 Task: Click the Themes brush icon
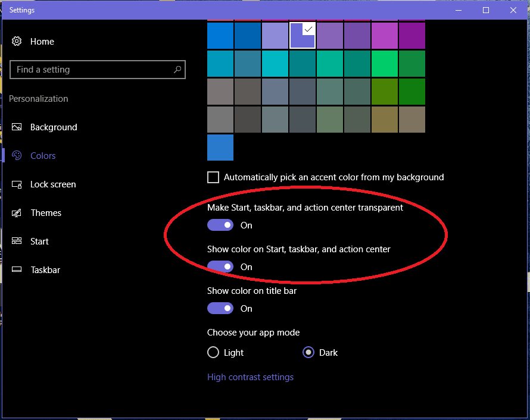(x=17, y=213)
